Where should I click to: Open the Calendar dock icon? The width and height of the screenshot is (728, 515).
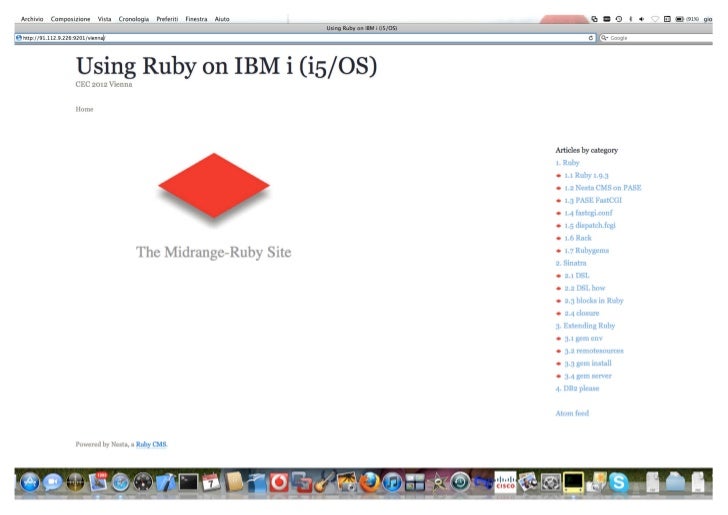coord(211,482)
